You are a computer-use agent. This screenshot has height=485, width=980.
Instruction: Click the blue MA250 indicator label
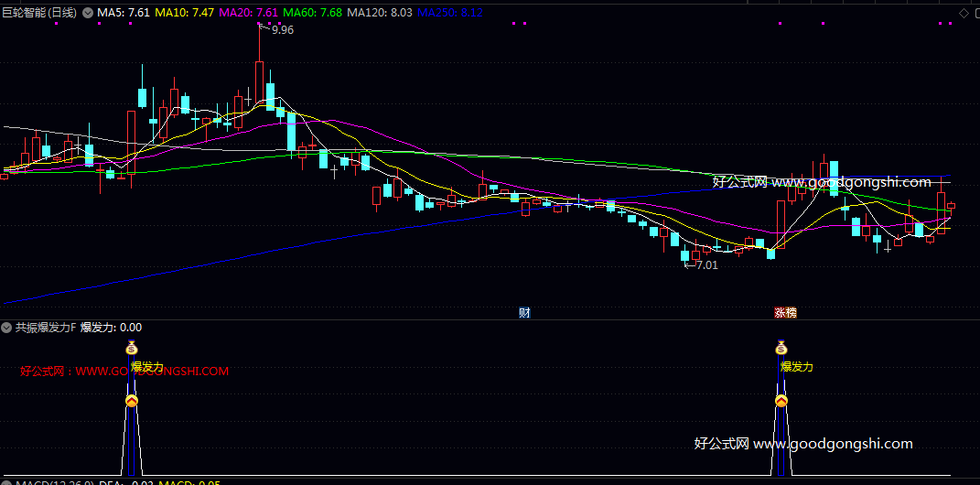click(450, 13)
